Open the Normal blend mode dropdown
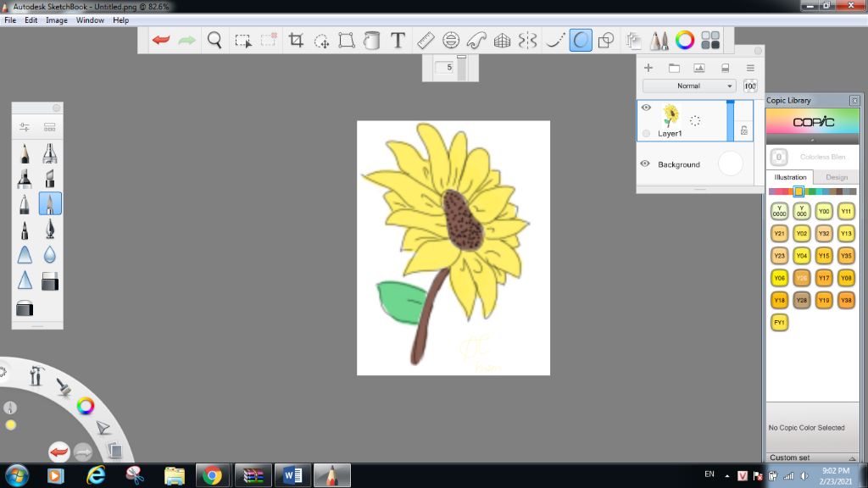This screenshot has height=488, width=868. pyautogui.click(x=688, y=86)
